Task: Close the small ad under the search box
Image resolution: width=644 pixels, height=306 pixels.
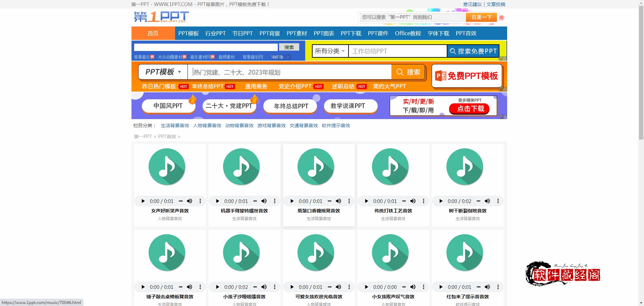Action: click(288, 57)
